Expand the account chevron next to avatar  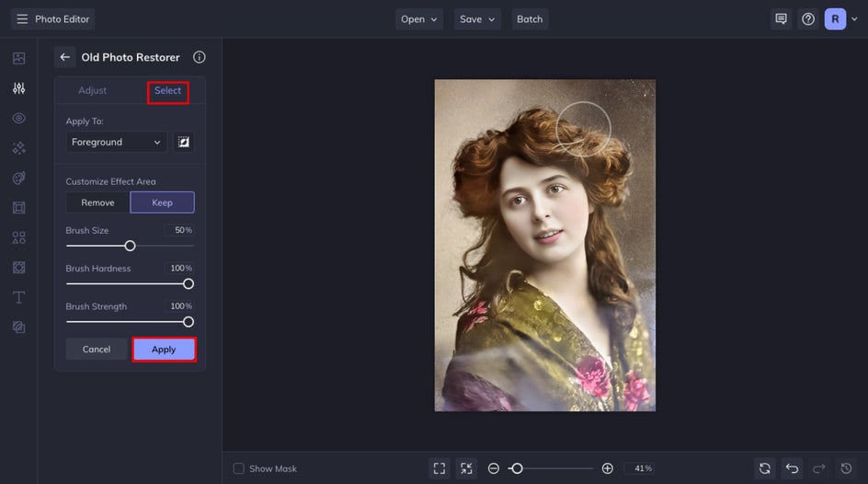pyautogui.click(x=854, y=18)
